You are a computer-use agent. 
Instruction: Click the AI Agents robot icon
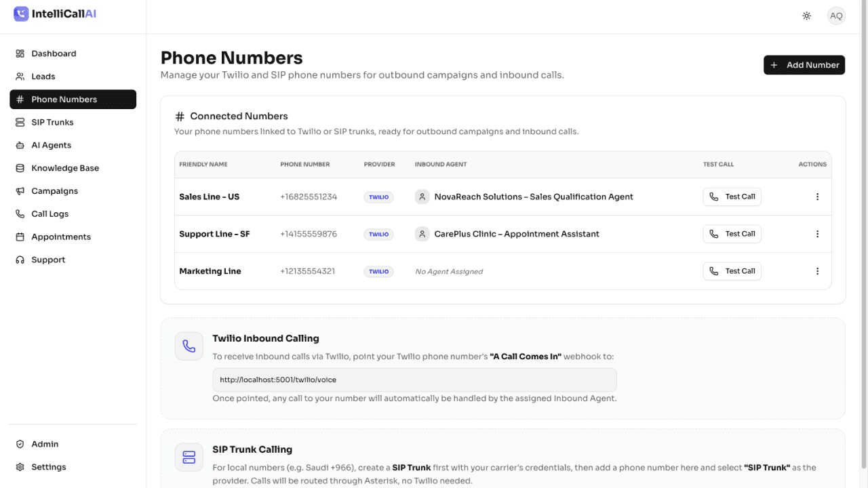[x=20, y=145]
